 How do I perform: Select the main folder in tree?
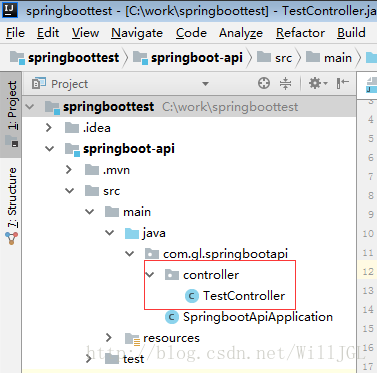189,212
